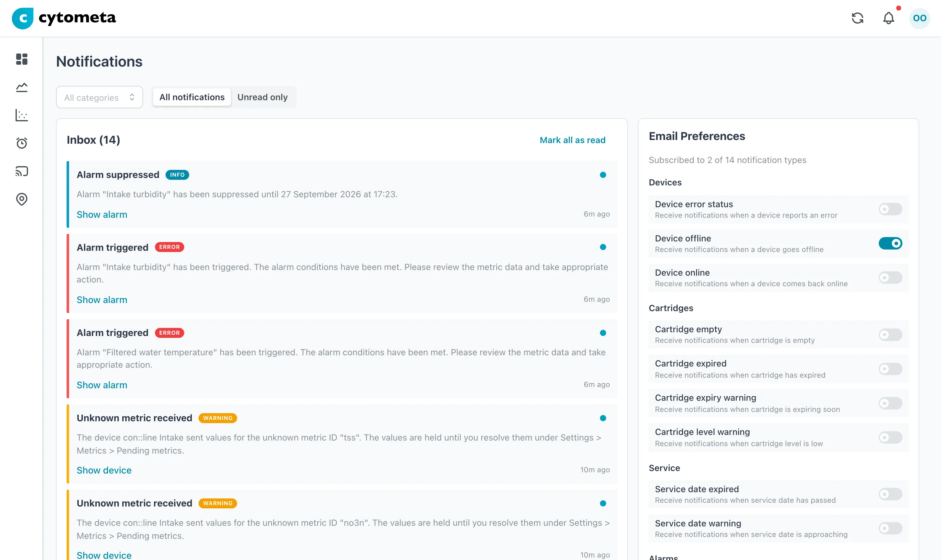Click 'Subscribed to 2 of 14 notification types'
Image resolution: width=941 pixels, height=560 pixels.
(x=727, y=160)
